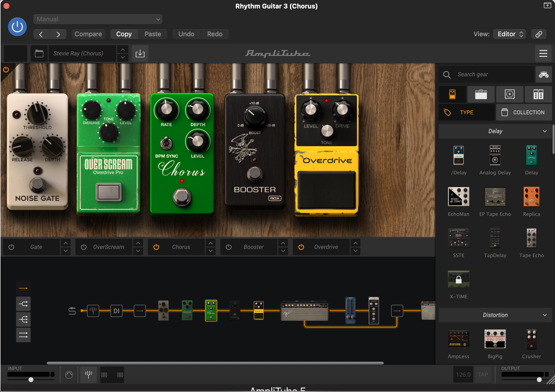Select the Amp gear category

pos(481,94)
